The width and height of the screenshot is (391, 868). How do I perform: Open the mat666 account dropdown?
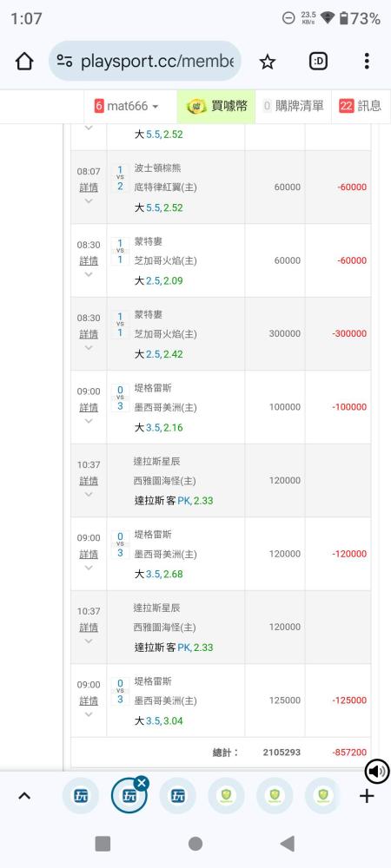pos(126,106)
